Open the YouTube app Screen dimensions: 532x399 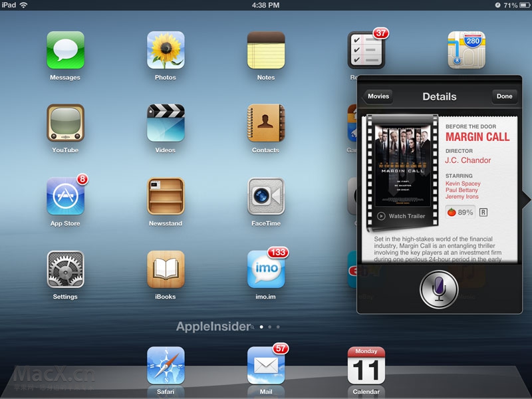[65, 123]
